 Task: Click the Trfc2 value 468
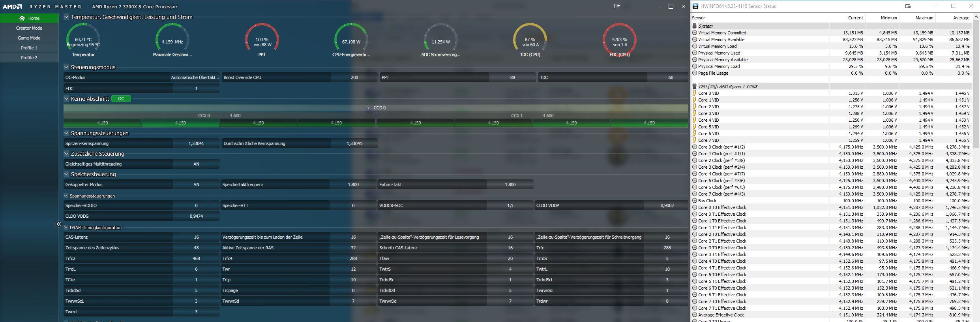196,258
